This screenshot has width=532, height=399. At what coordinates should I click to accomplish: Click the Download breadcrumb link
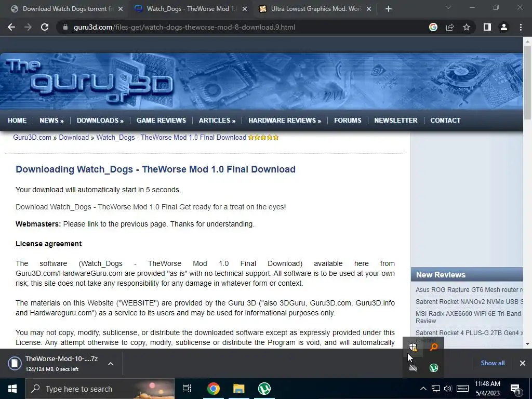coord(74,137)
